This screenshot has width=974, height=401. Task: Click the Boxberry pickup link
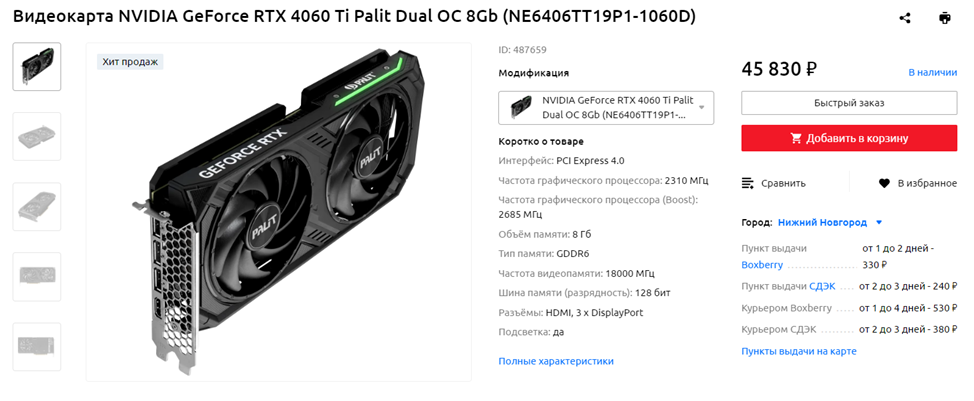762,265
